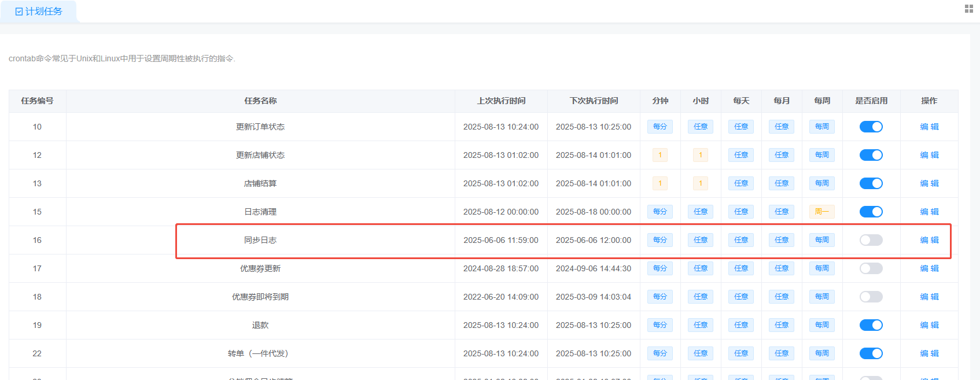Edit the 转单 (一件代发) task

[929, 353]
